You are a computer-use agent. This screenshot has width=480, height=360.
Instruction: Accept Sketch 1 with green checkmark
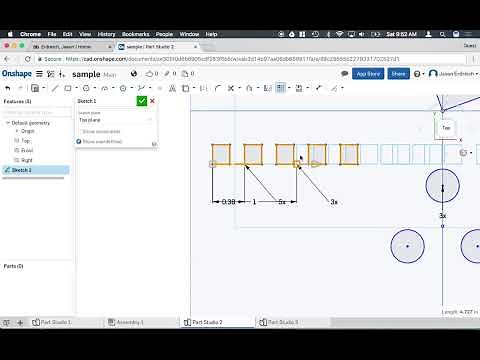pos(142,101)
